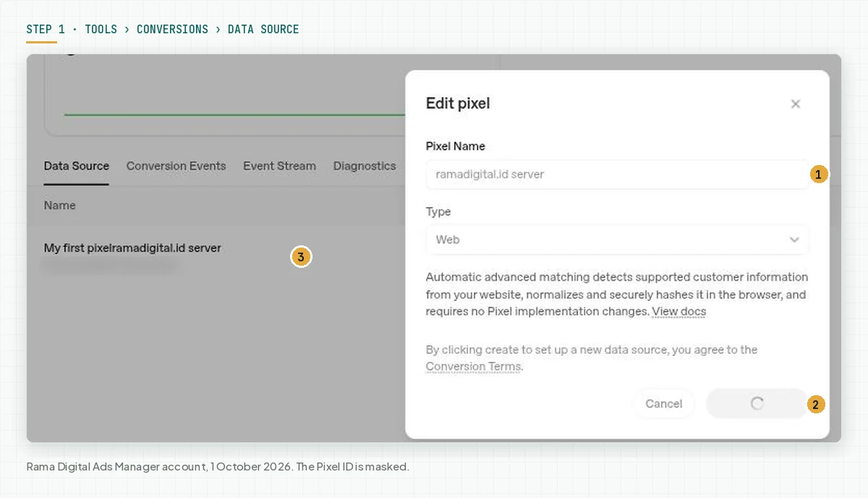The image size is (868, 498).
Task: Switch to the Conversion Events tab
Action: [x=176, y=166]
